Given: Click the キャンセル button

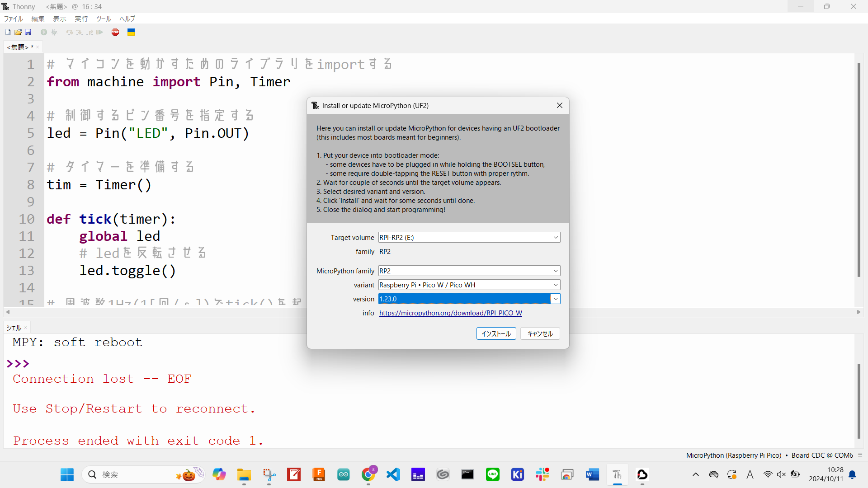Looking at the screenshot, I should pyautogui.click(x=540, y=333).
